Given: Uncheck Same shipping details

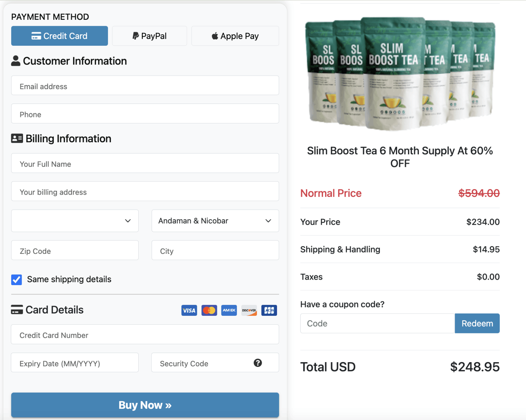Looking at the screenshot, I should 16,280.
